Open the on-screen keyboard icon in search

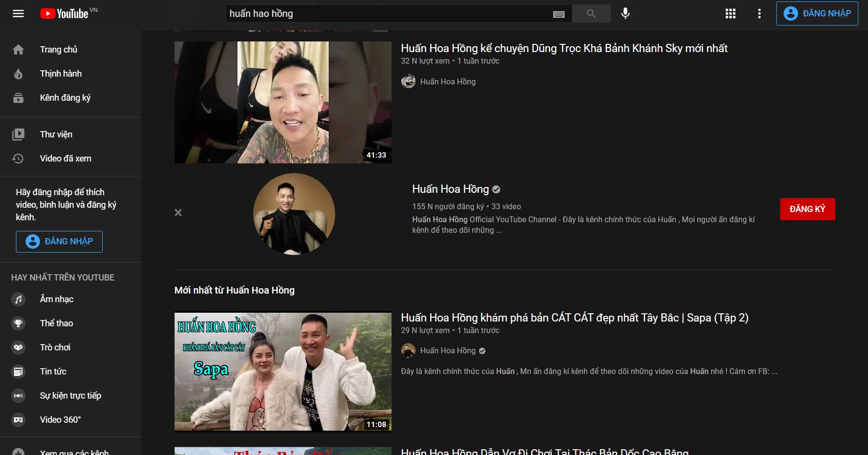[x=558, y=14]
